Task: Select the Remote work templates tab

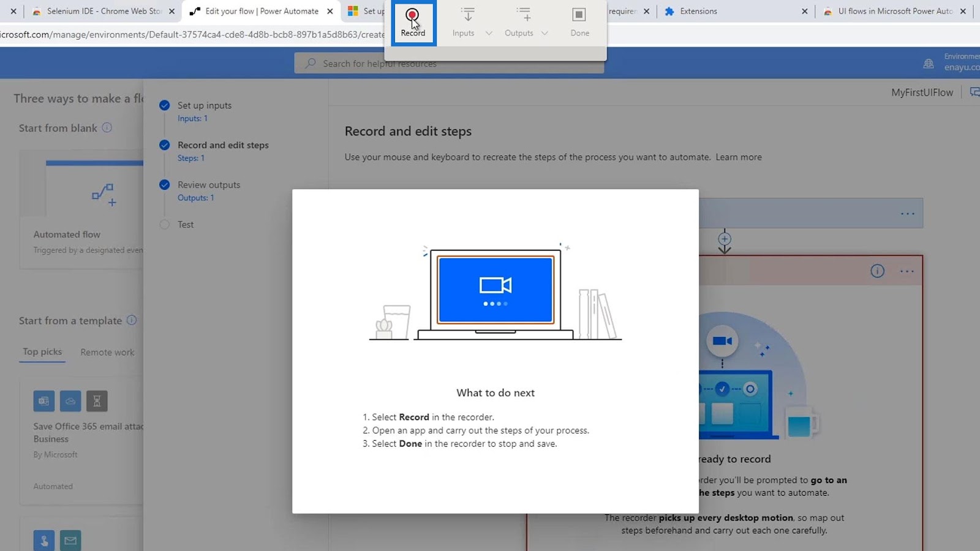Action: pos(107,352)
